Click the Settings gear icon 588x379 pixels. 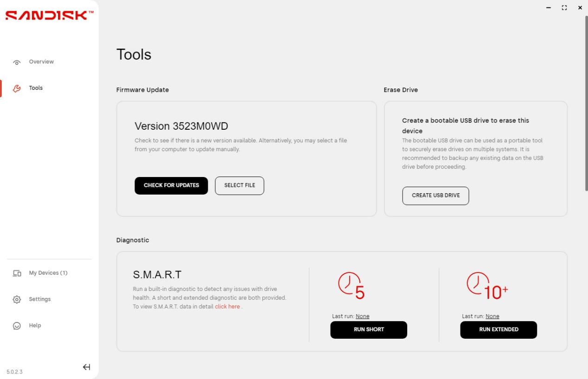17,299
